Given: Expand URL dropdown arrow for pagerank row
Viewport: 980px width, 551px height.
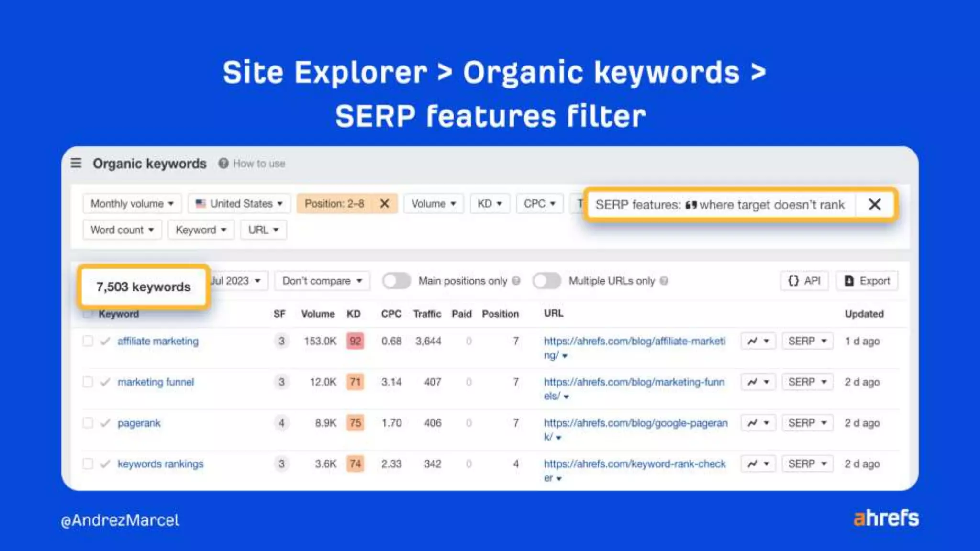Looking at the screenshot, I should tap(558, 438).
